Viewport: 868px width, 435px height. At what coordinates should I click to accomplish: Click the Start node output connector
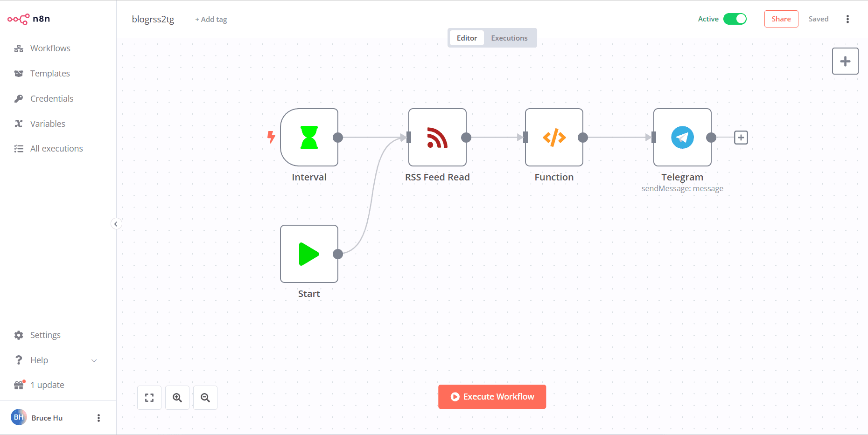pyautogui.click(x=338, y=254)
